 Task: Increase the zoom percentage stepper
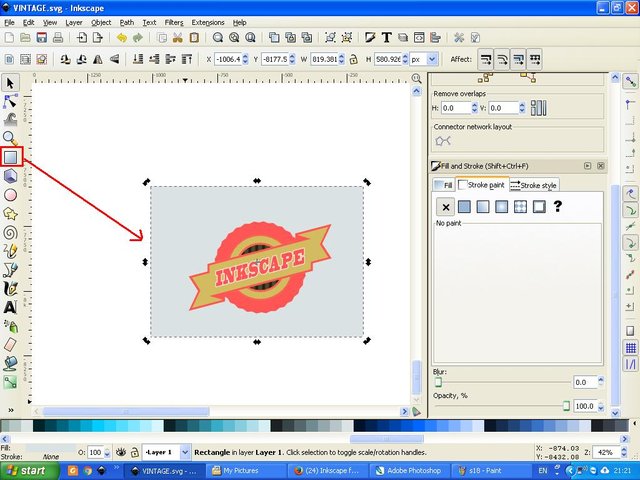(624, 449)
